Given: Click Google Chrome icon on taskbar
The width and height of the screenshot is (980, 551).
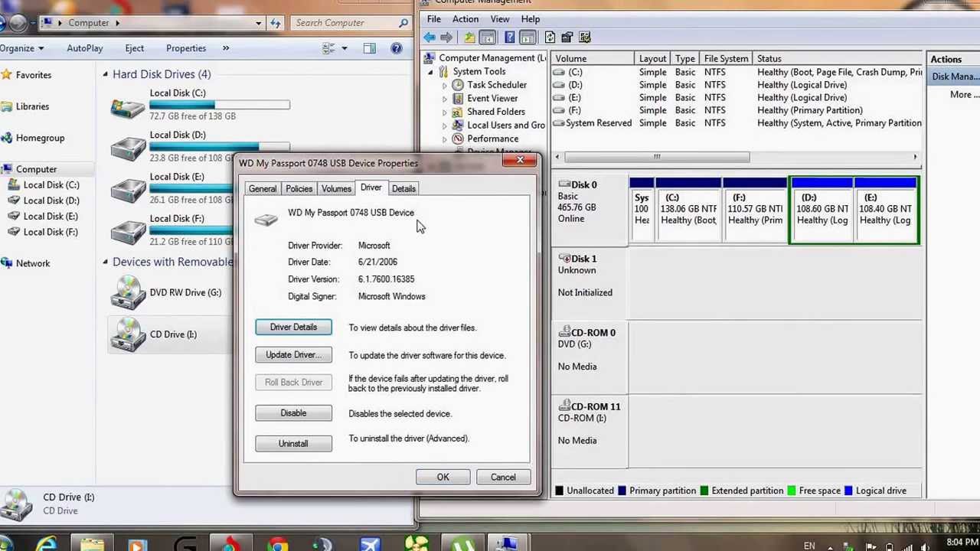Looking at the screenshot, I should [x=277, y=545].
